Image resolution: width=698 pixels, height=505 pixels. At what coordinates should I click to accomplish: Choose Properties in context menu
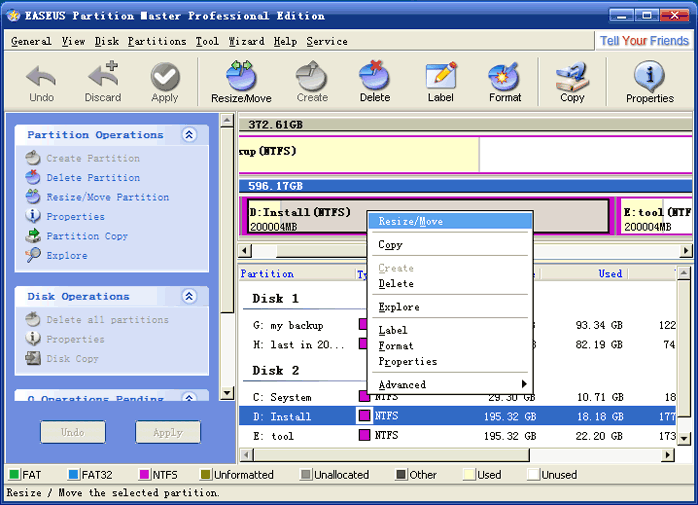(450, 361)
